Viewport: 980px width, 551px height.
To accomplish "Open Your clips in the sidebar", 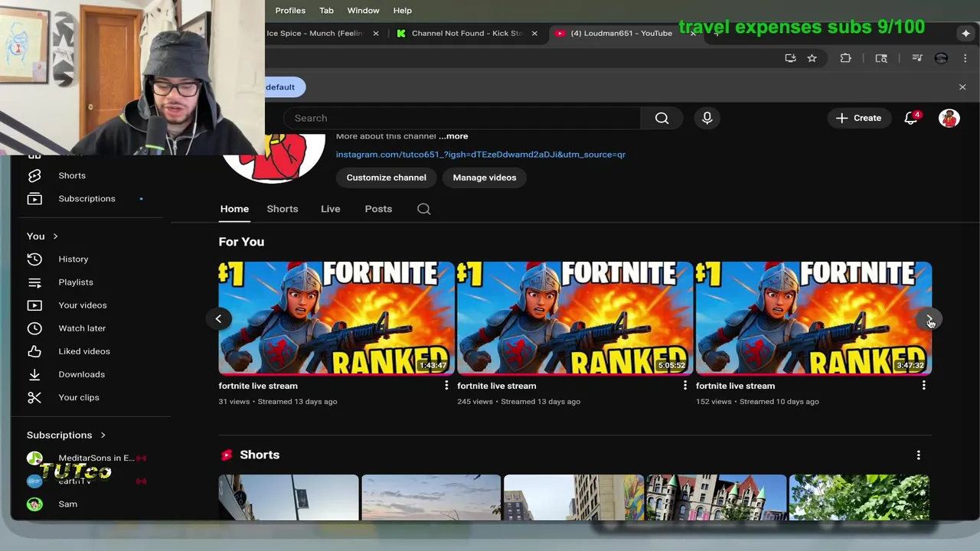I will [x=90, y=397].
